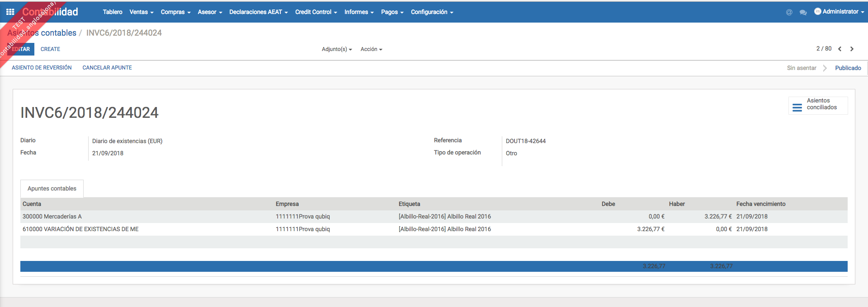Go to next record arrow
The width and height of the screenshot is (868, 307).
tap(852, 49)
